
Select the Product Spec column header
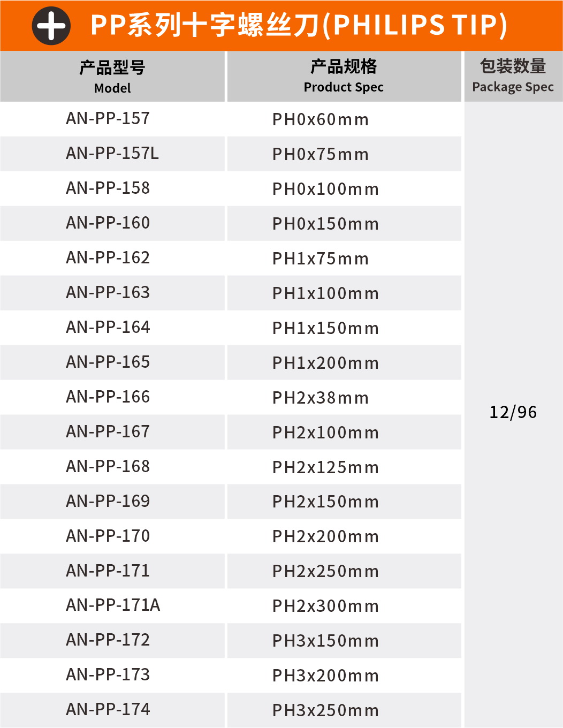point(344,76)
